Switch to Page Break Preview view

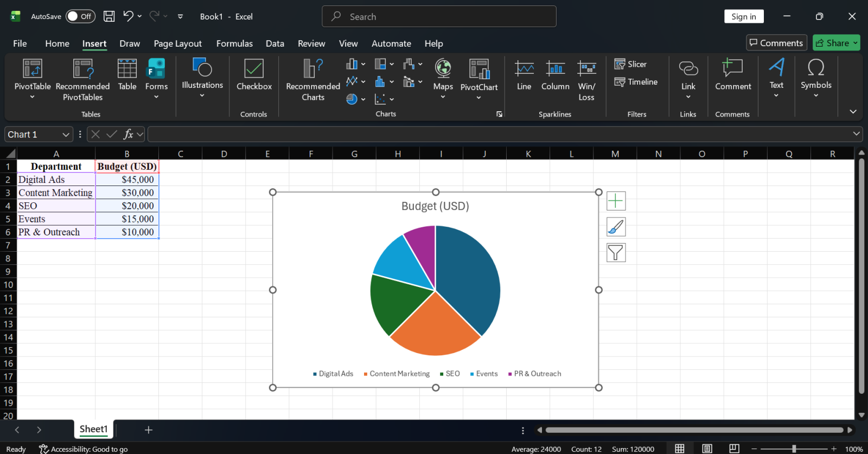734,449
